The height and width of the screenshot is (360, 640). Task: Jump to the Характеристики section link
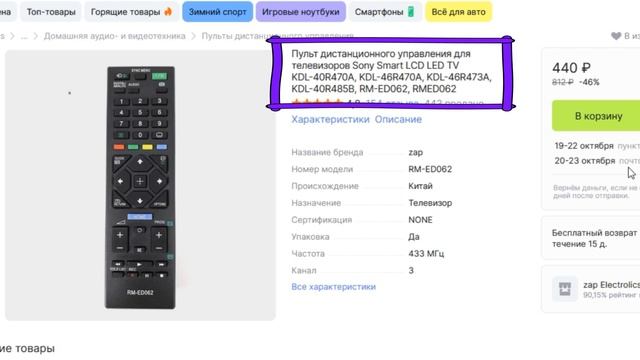point(330,119)
